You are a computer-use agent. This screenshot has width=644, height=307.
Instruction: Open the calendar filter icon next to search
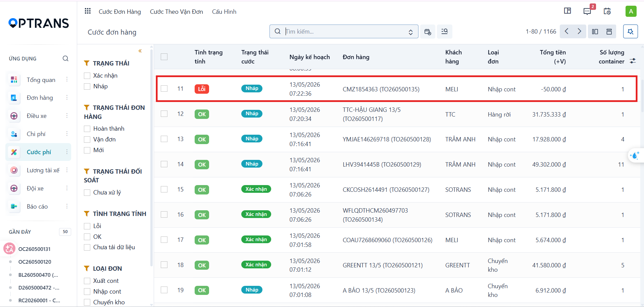coord(428,32)
